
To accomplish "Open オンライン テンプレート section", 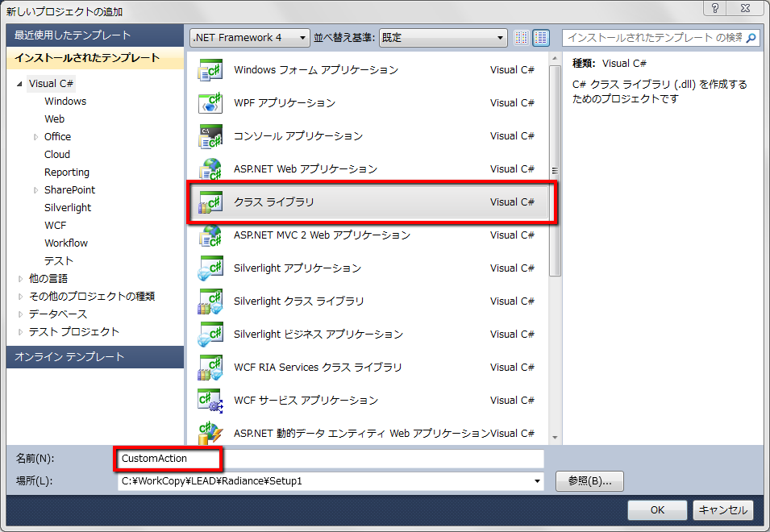I will [x=95, y=357].
